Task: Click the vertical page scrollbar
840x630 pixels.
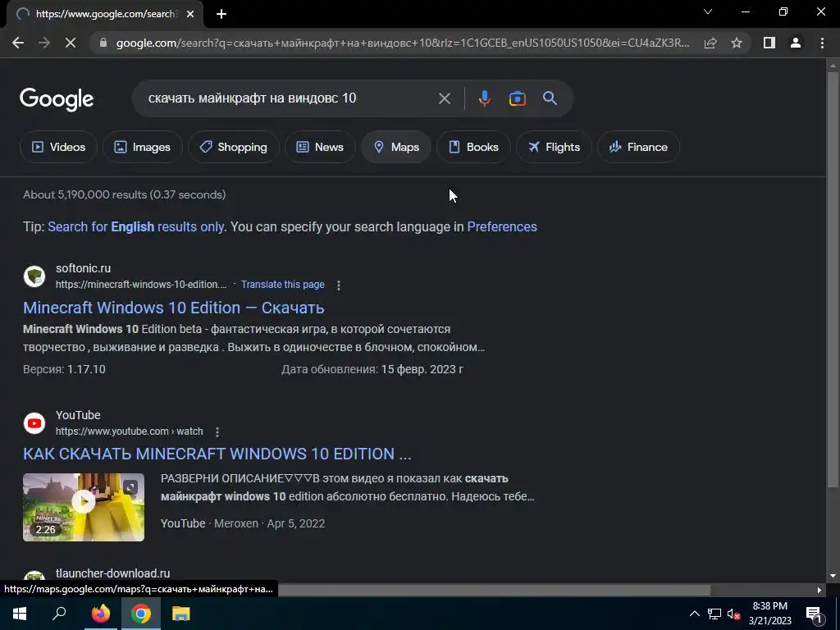Action: click(x=833, y=279)
